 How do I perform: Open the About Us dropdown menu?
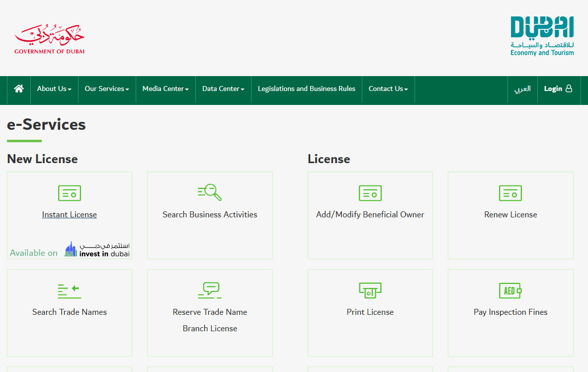(54, 89)
